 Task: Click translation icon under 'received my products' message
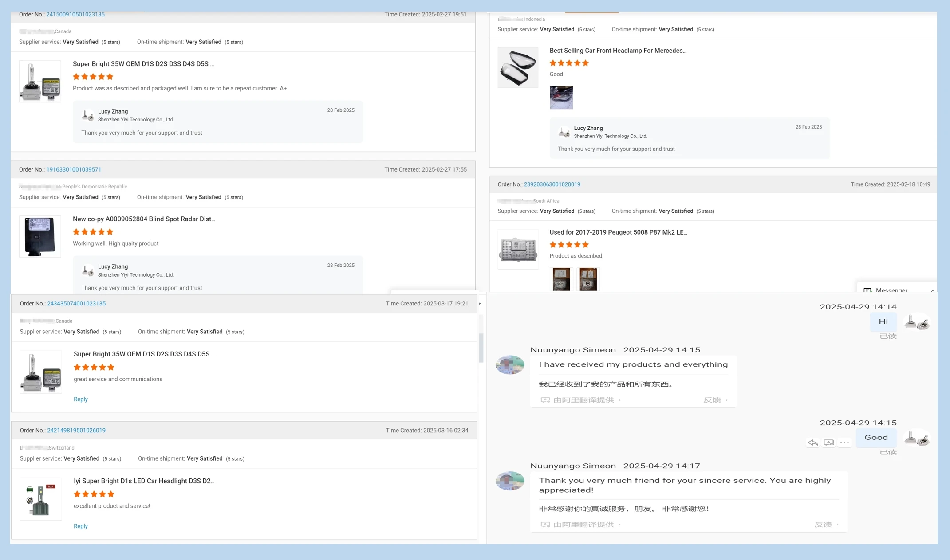point(545,400)
